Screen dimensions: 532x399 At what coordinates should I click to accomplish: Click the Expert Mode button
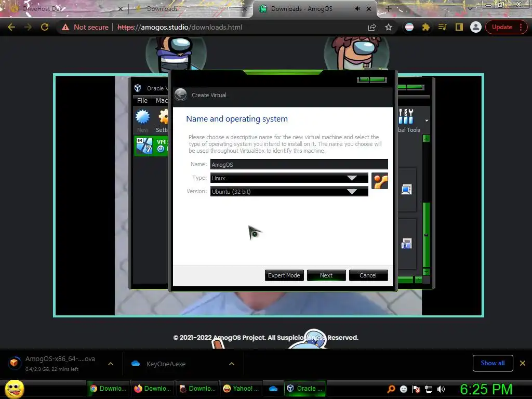point(284,275)
